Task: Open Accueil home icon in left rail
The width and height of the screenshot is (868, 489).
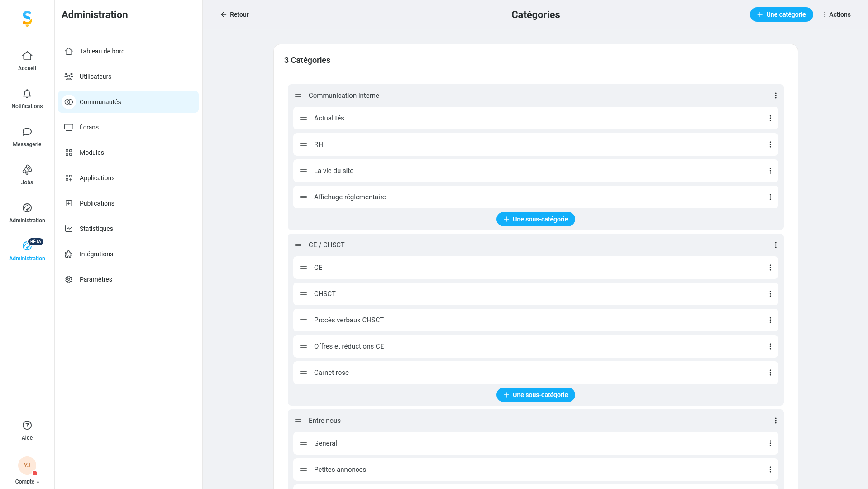Action: point(27,56)
